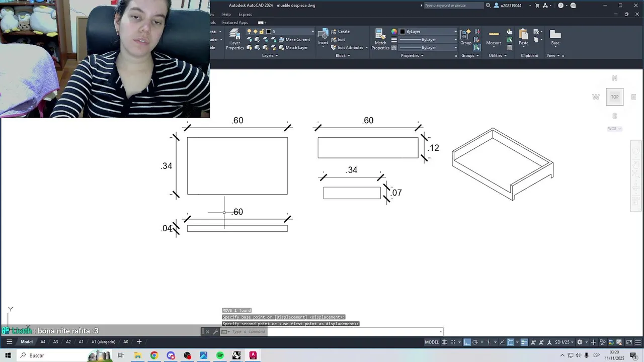Toggle isometric drafting in status bar

pos(489,342)
